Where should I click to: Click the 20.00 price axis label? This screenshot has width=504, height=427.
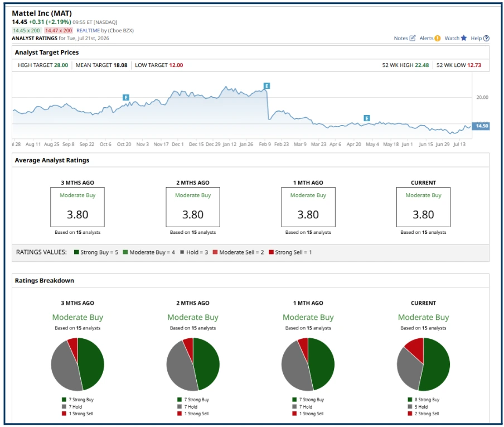(482, 97)
